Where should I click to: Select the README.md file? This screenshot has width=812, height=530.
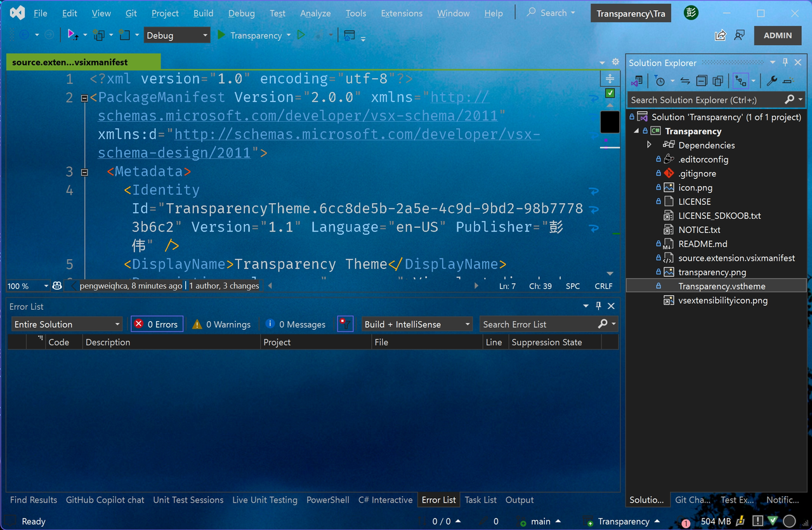(x=702, y=244)
